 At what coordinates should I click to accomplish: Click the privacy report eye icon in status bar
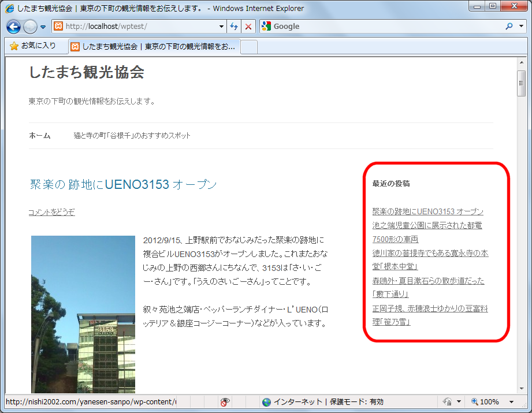(x=225, y=402)
